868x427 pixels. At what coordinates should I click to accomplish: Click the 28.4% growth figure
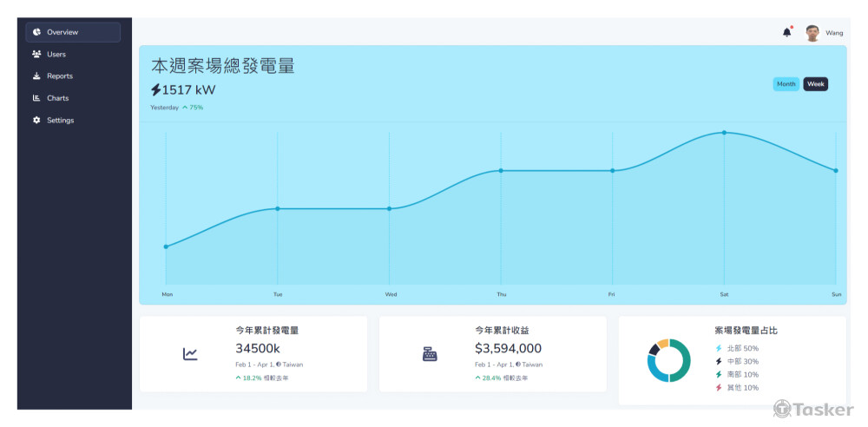(x=491, y=378)
